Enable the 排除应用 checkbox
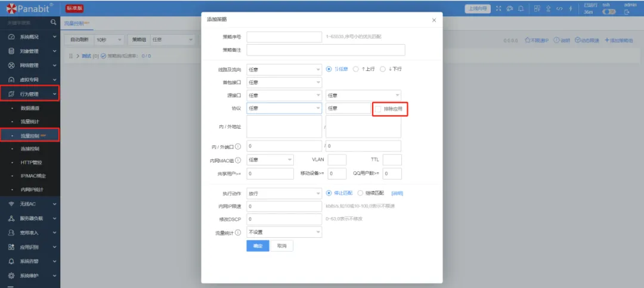This screenshot has height=288, width=644. click(x=379, y=109)
